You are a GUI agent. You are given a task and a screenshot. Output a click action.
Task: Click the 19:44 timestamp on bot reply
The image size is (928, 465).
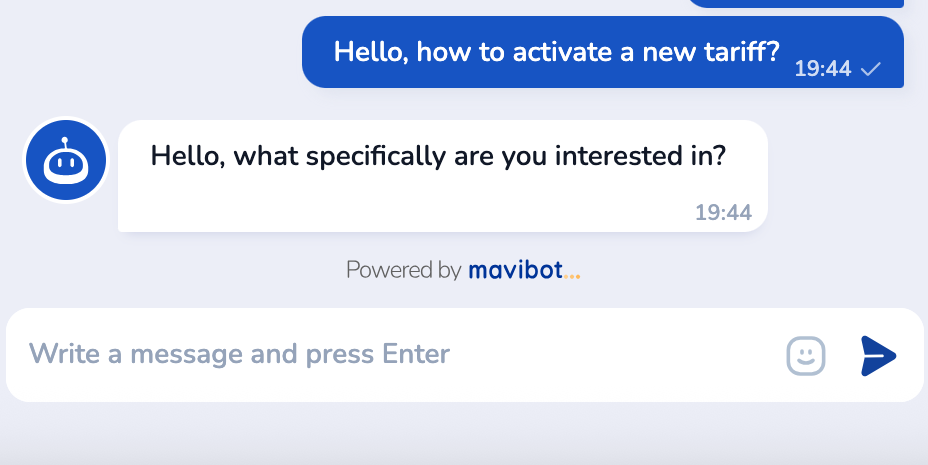point(723,212)
